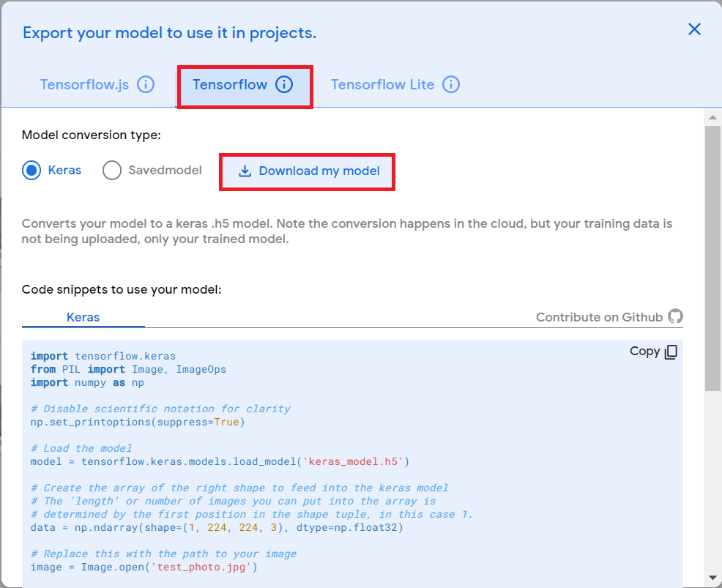Click the 'Model conversion type:' label

(92, 135)
